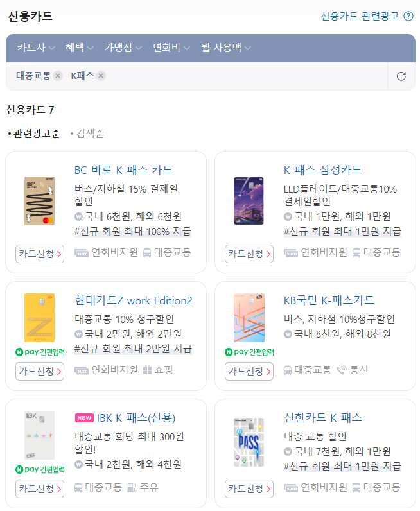Open the 가맹점 filter dropdown
The image size is (420, 511).
pos(123,48)
